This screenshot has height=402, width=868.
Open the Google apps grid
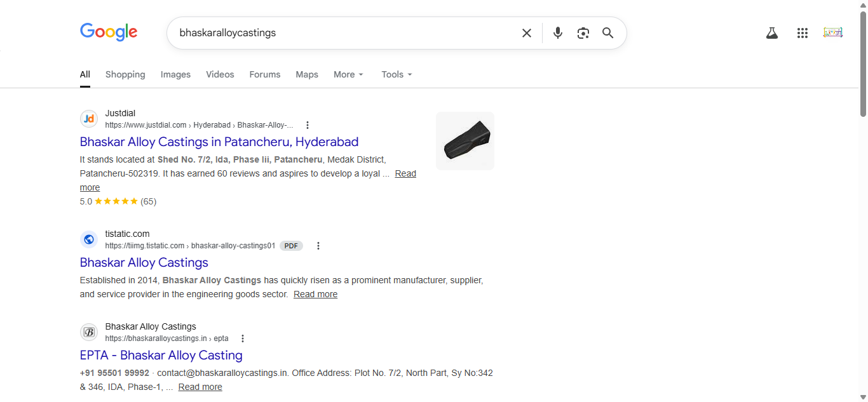802,33
